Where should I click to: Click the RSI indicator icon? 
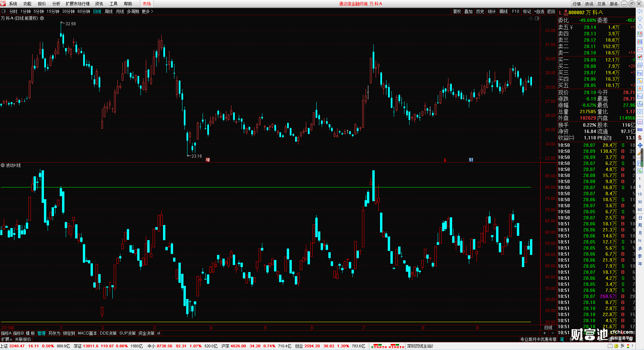point(640,130)
